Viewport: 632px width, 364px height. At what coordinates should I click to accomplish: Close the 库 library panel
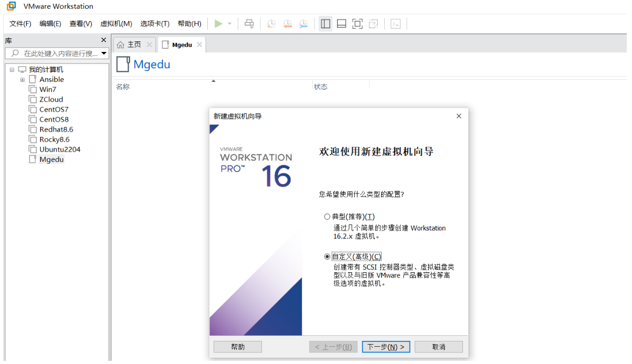coord(103,40)
